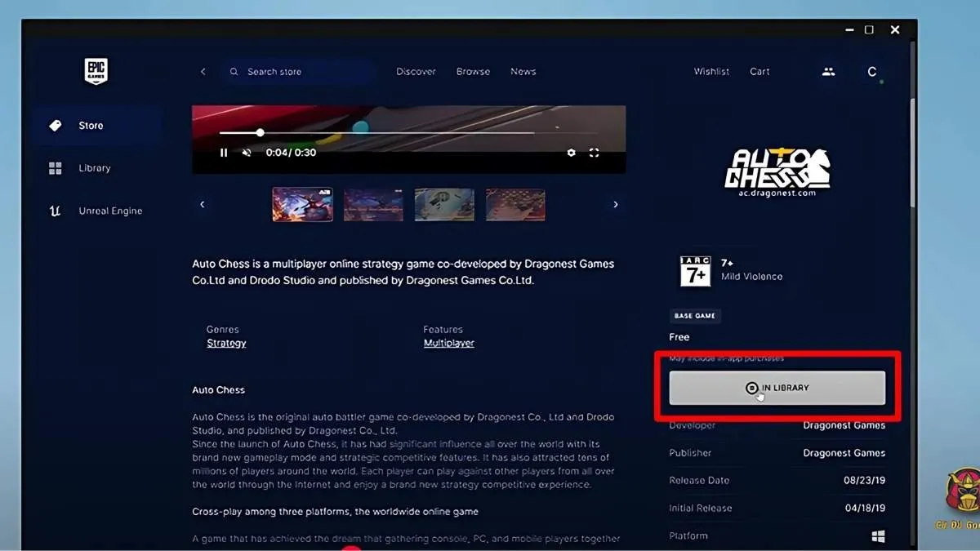Click the In Library button
The width and height of the screenshot is (980, 551).
(777, 388)
